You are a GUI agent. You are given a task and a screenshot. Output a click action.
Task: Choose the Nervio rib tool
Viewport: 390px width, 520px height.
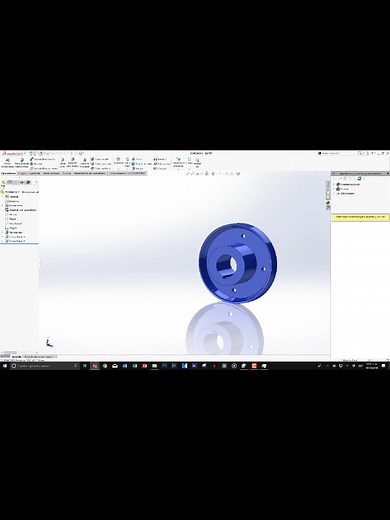pyautogui.click(x=137, y=159)
